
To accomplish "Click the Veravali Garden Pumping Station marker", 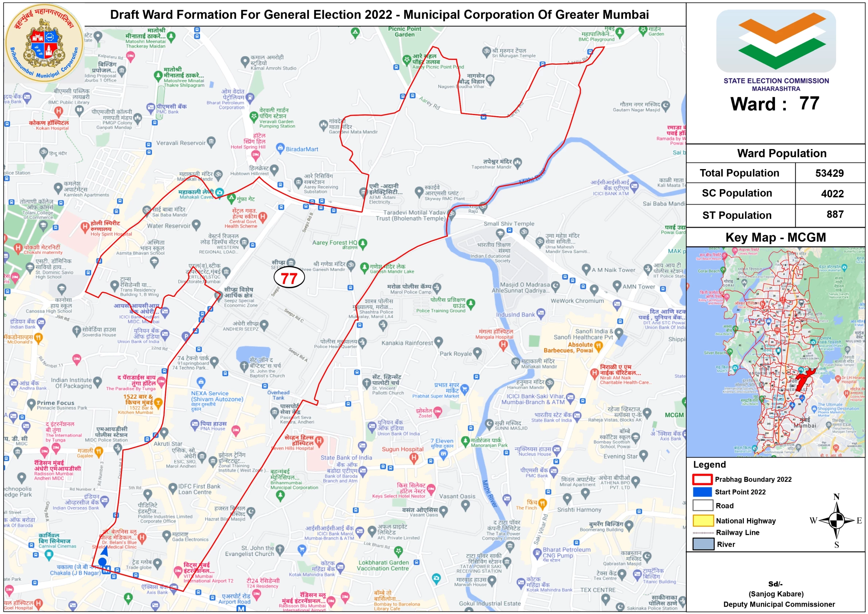I will (x=254, y=117).
